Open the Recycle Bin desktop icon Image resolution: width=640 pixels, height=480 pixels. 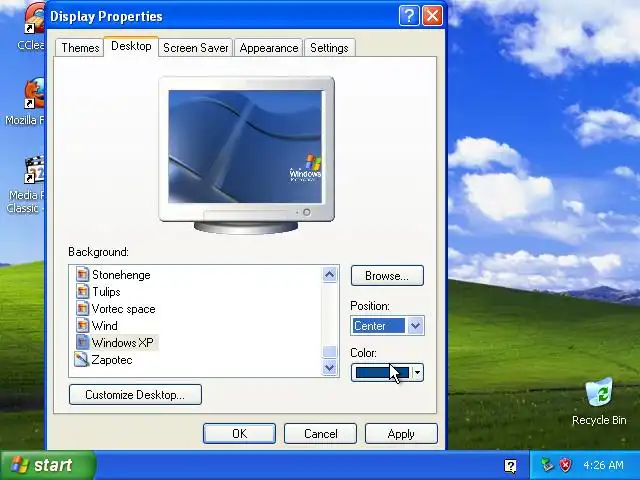click(599, 392)
